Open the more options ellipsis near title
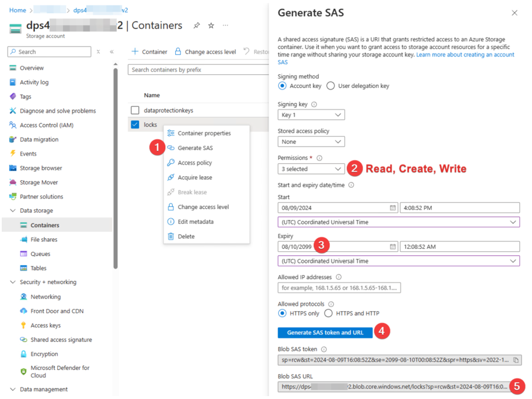The height and width of the screenshot is (399, 532). (x=225, y=26)
